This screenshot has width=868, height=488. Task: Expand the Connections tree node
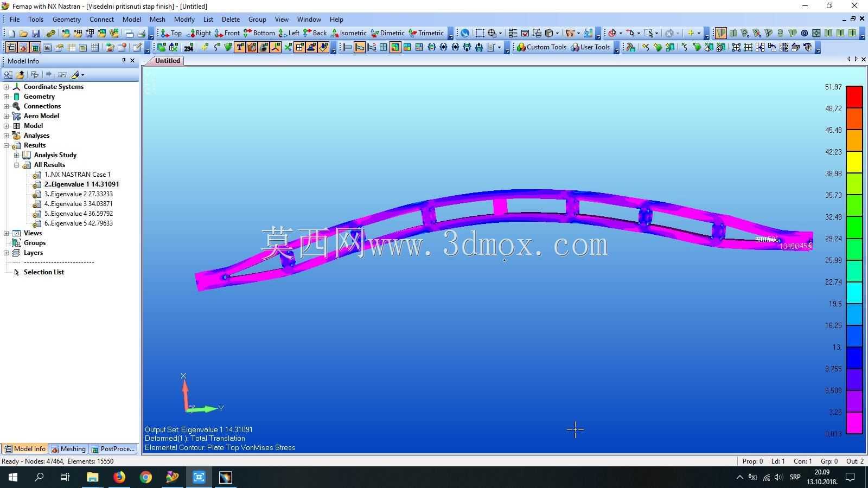tap(6, 106)
